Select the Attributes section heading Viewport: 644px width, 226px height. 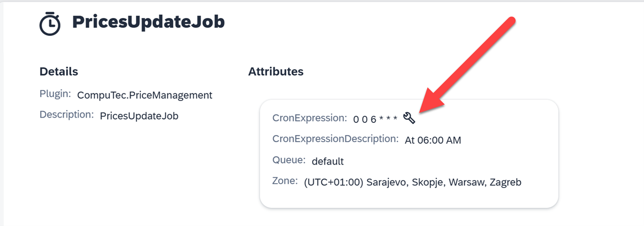276,72
